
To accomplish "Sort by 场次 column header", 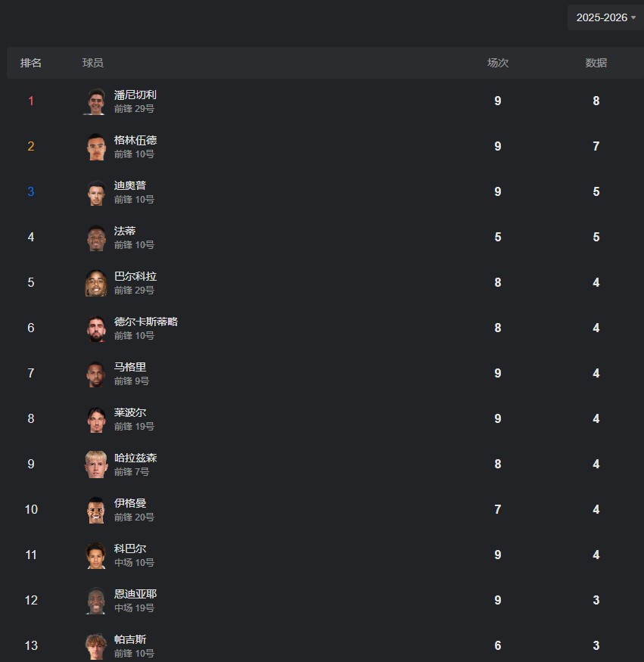I will [497, 63].
